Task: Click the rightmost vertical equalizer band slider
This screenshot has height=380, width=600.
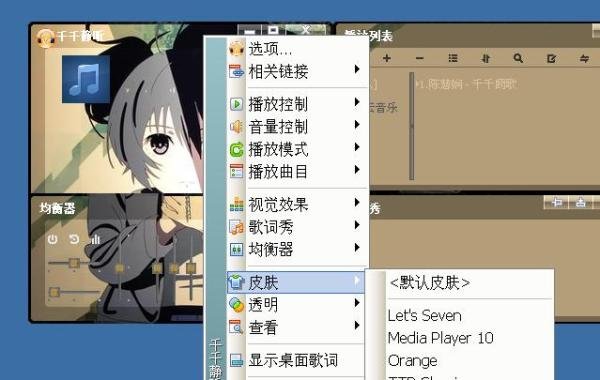Action: pyautogui.click(x=191, y=268)
